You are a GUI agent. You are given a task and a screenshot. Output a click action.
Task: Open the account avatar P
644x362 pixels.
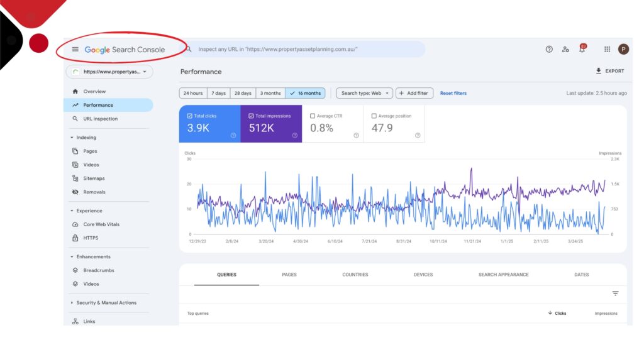tap(623, 49)
